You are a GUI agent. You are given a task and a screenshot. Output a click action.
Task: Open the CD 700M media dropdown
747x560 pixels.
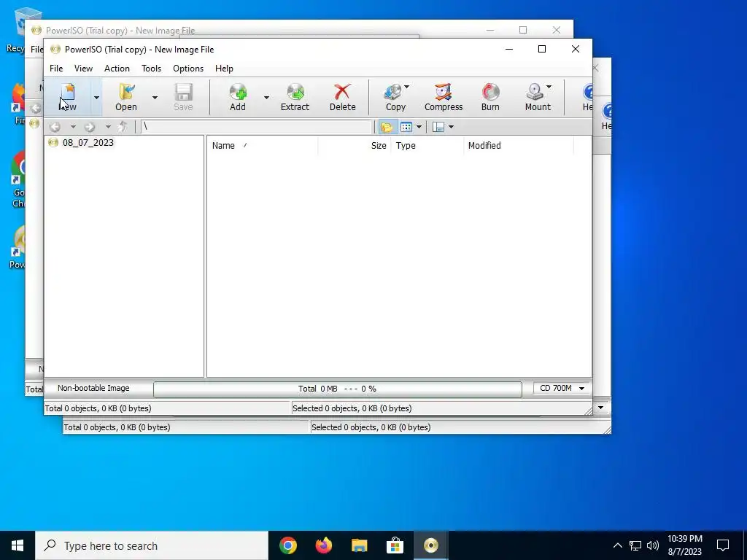(x=562, y=389)
